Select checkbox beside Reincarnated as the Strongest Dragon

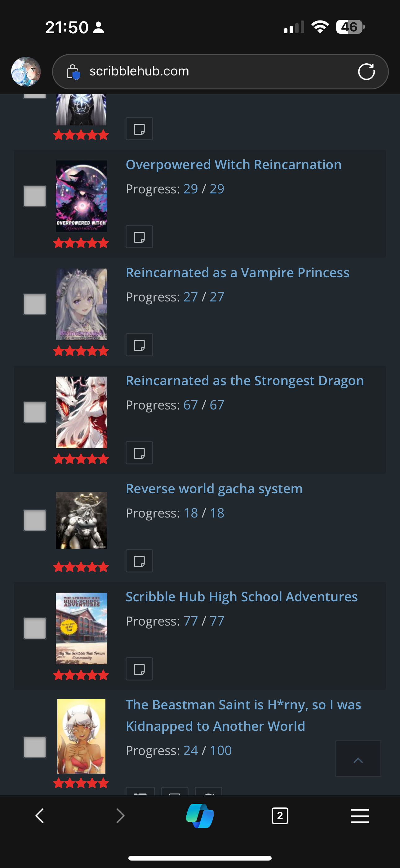pyautogui.click(x=35, y=412)
